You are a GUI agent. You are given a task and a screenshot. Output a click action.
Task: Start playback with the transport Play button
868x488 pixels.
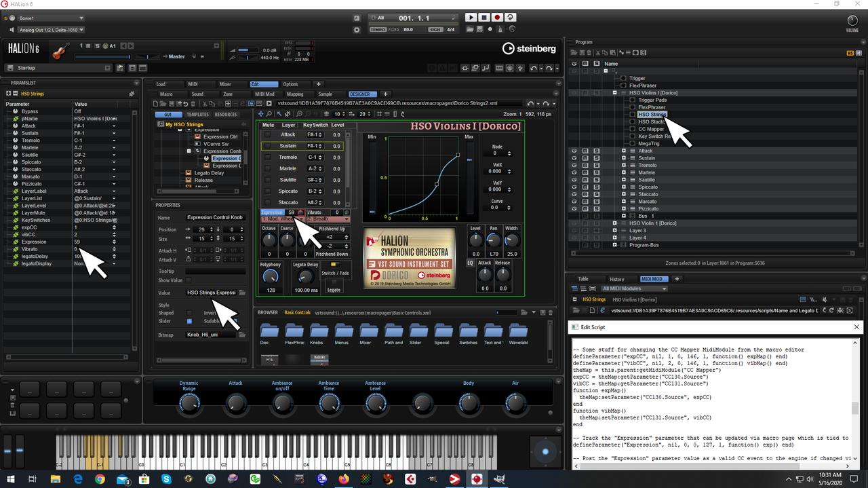pyautogui.click(x=471, y=18)
